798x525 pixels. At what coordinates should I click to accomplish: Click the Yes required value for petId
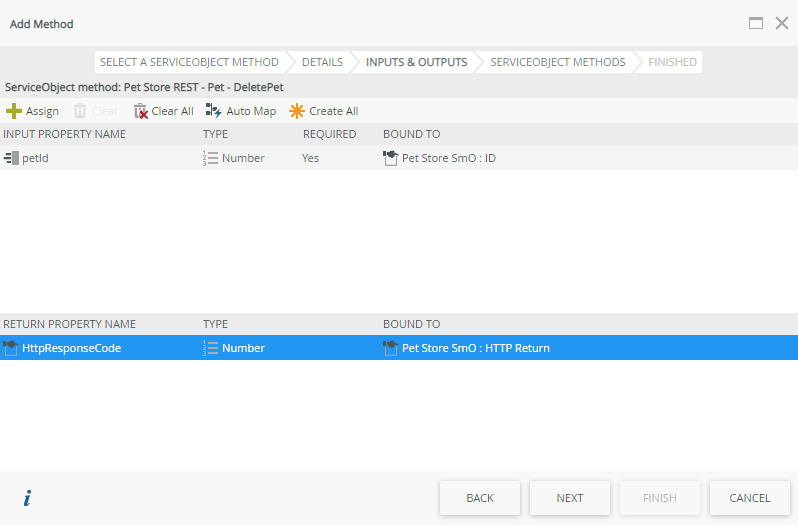tap(310, 158)
